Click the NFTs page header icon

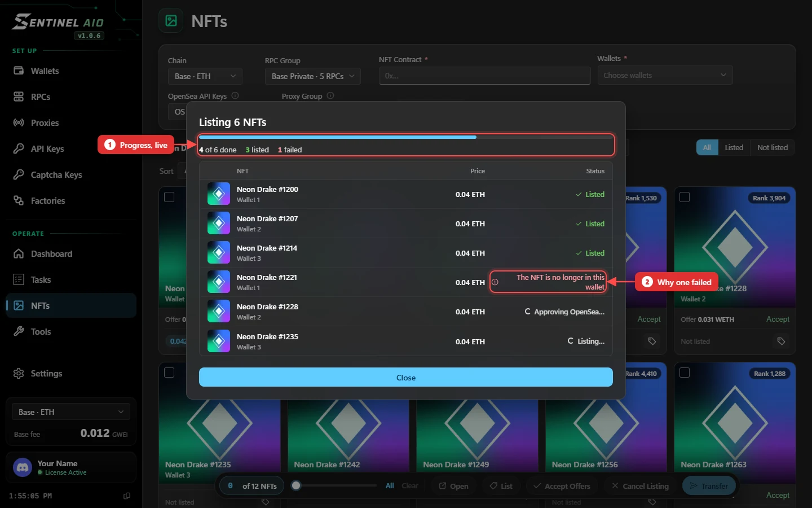pos(171,21)
